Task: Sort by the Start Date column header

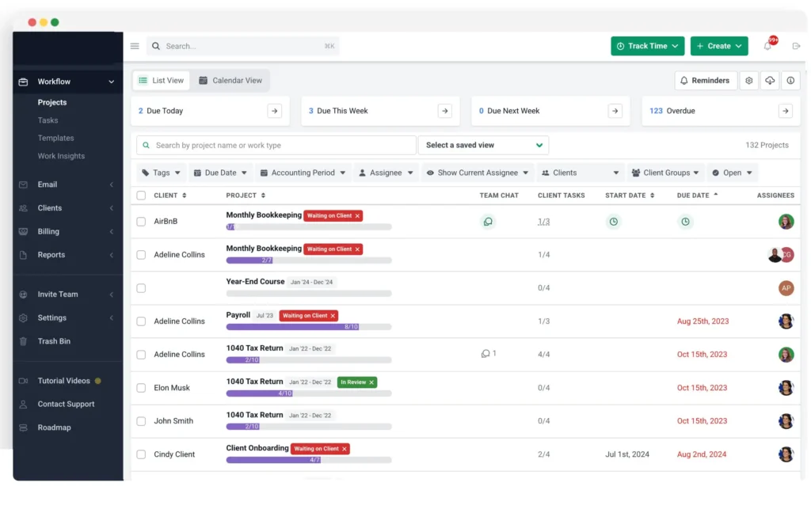Action: coord(630,196)
